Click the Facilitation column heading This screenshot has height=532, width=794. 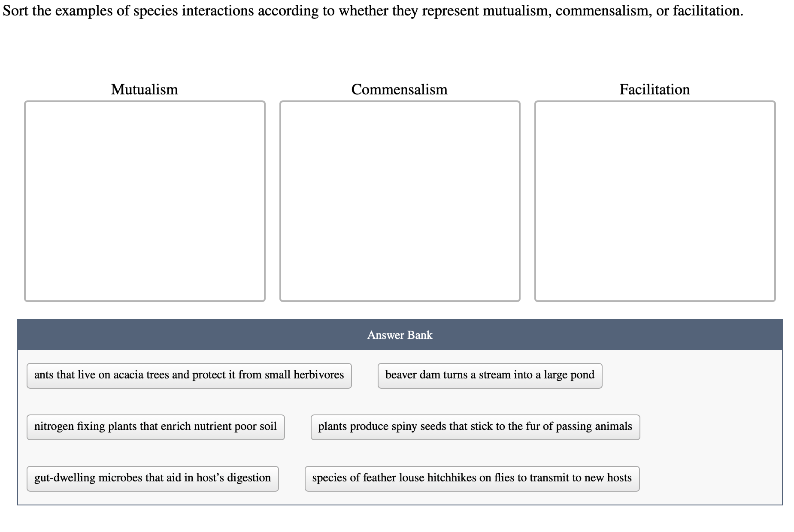(655, 90)
